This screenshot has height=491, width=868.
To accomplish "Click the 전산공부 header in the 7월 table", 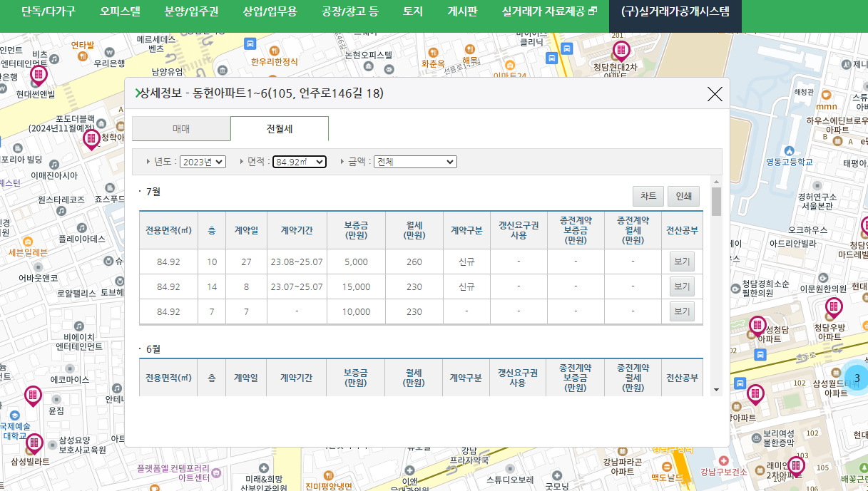I will point(682,230).
